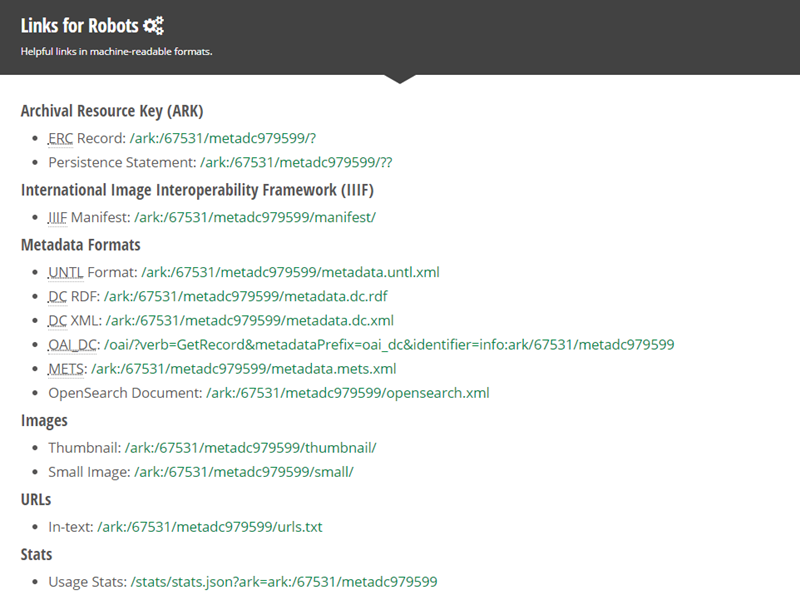800x615 pixels.
Task: Click the IIIF abbreviation before Manifest
Action: [x=57, y=216]
